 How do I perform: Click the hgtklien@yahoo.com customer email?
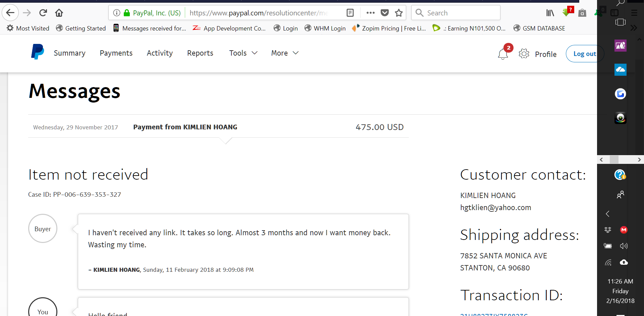495,207
